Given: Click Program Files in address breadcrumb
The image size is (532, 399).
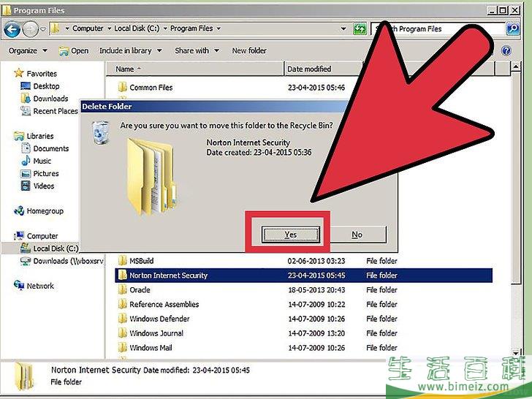Looking at the screenshot, I should (191, 28).
